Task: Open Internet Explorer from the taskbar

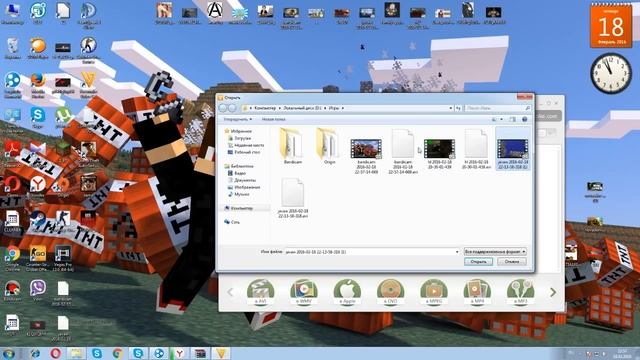Action: (x=35, y=353)
